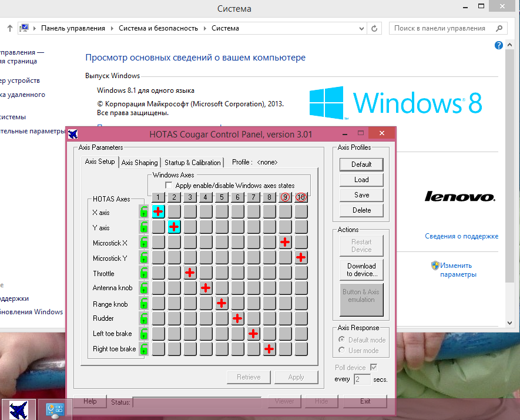The image size is (520, 420).
Task: Select User mode axis response
Action: [x=341, y=350]
